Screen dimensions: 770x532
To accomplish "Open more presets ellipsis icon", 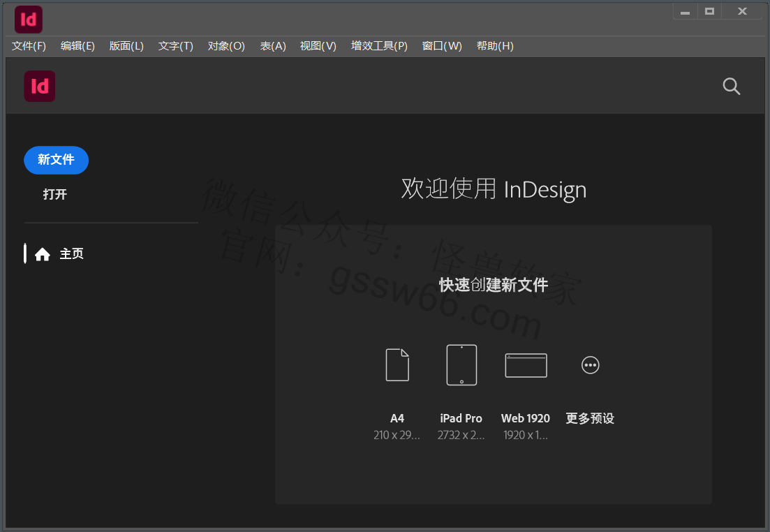I will (590, 365).
